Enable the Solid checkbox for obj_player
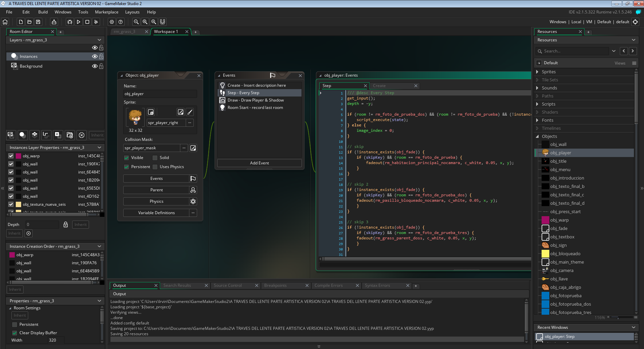The height and width of the screenshot is (349, 644). click(155, 157)
